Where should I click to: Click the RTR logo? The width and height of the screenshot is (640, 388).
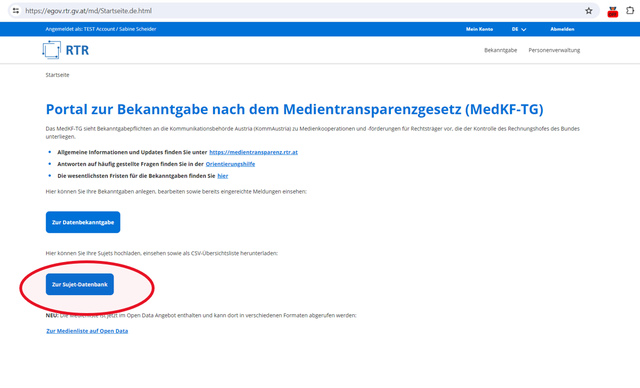coord(66,50)
